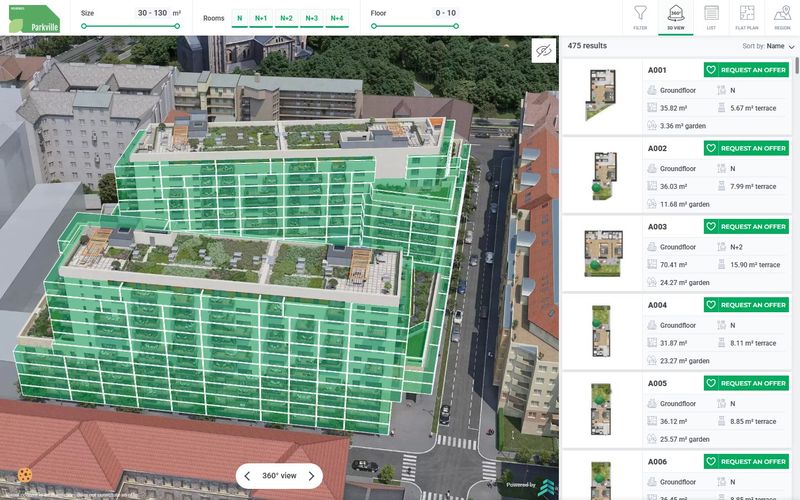Click the Size range value 30 - 130
This screenshot has width=800, height=500.
(x=152, y=13)
